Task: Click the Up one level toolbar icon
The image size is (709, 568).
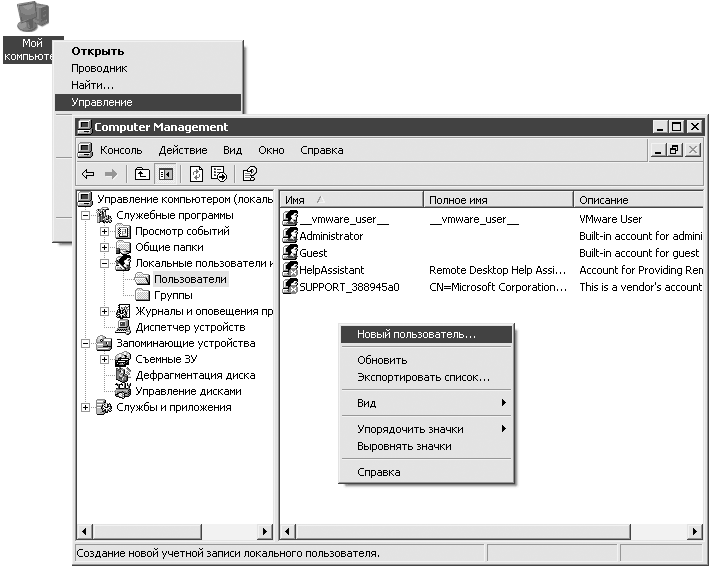Action: click(x=142, y=174)
